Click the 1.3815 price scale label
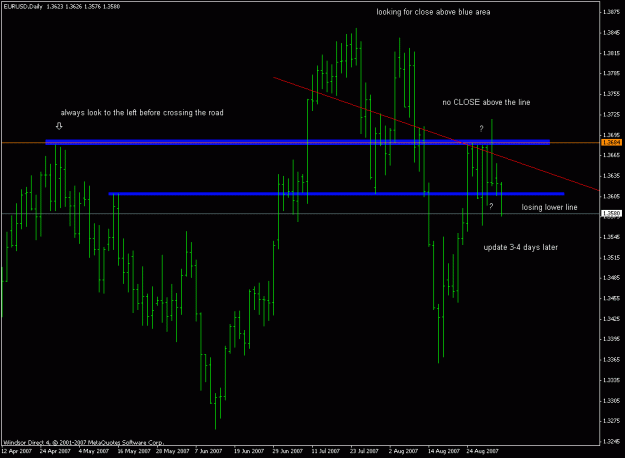Screen dimensions: 625x458 pyautogui.click(x=611, y=53)
